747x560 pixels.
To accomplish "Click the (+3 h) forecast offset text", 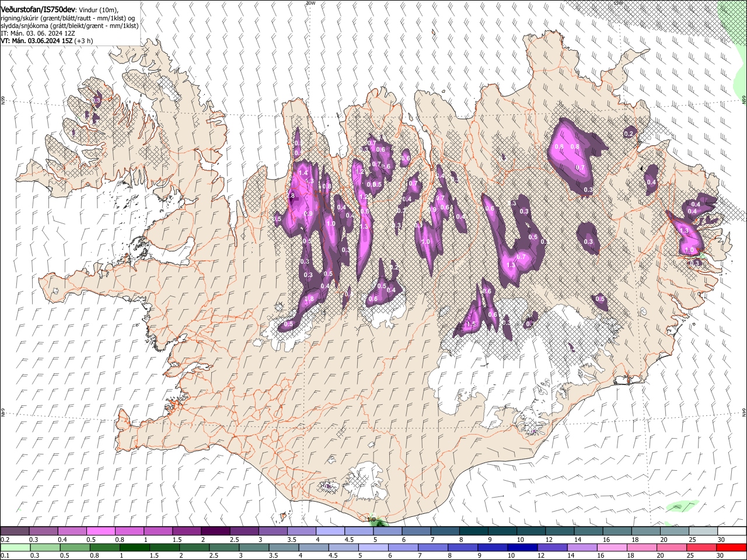I will 83,41.
